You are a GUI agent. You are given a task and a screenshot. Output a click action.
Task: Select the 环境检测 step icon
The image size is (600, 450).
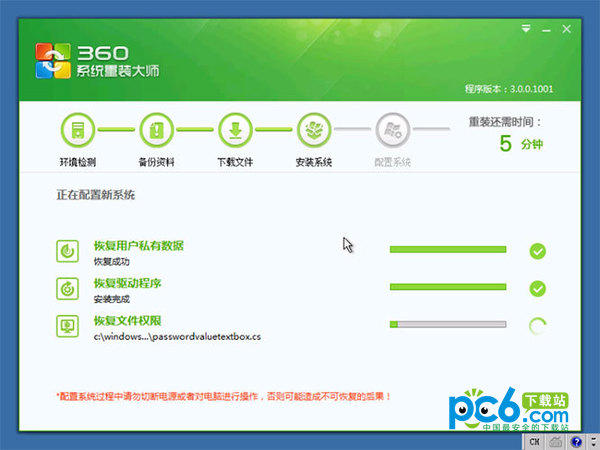tap(78, 130)
